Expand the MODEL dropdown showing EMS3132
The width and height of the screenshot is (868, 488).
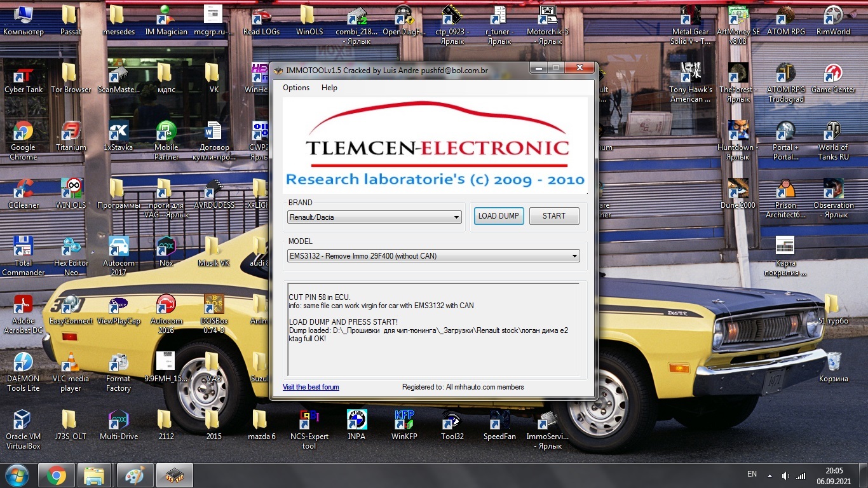coord(434,256)
